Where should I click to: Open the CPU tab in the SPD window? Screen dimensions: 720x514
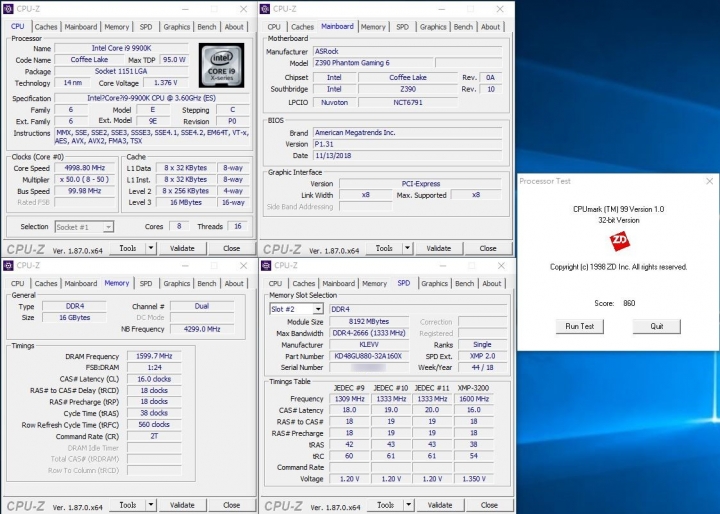[275, 283]
